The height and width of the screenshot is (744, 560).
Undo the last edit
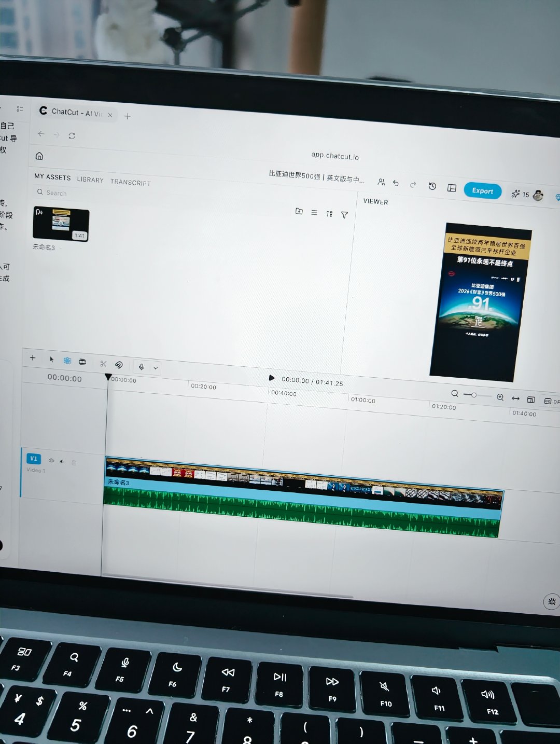point(396,183)
